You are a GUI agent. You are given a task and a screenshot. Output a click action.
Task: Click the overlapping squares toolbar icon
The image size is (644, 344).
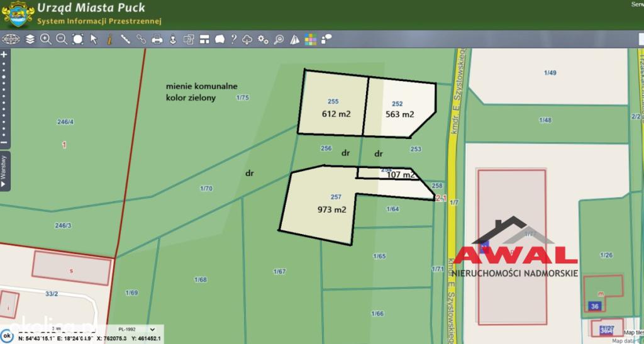pyautogui.click(x=189, y=39)
